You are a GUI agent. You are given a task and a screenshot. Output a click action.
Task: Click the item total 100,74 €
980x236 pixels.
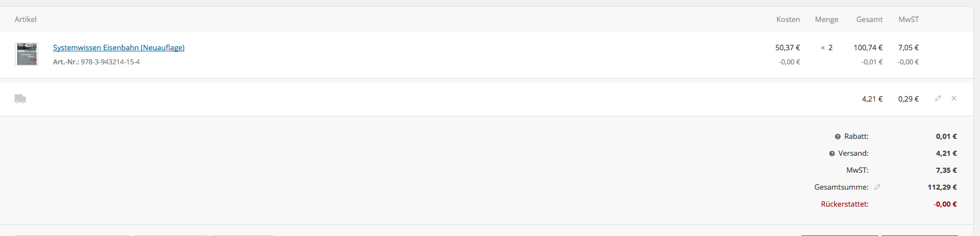tap(868, 47)
